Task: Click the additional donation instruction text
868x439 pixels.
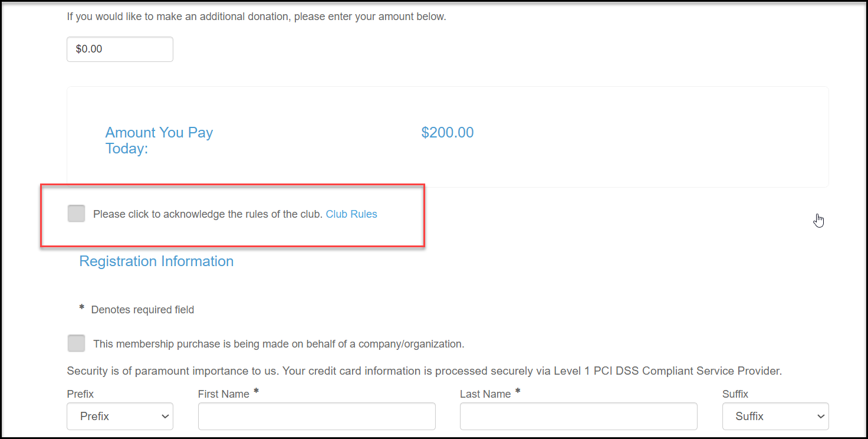Action: coord(257,17)
